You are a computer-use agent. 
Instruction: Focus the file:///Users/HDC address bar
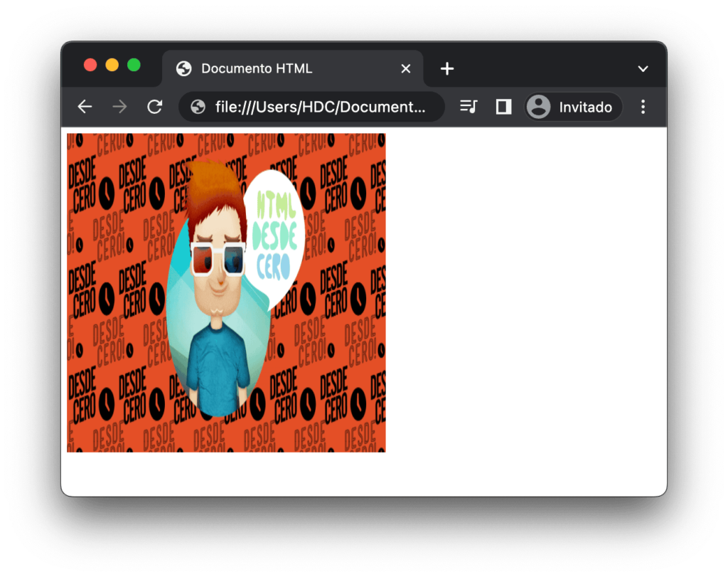tap(320, 107)
